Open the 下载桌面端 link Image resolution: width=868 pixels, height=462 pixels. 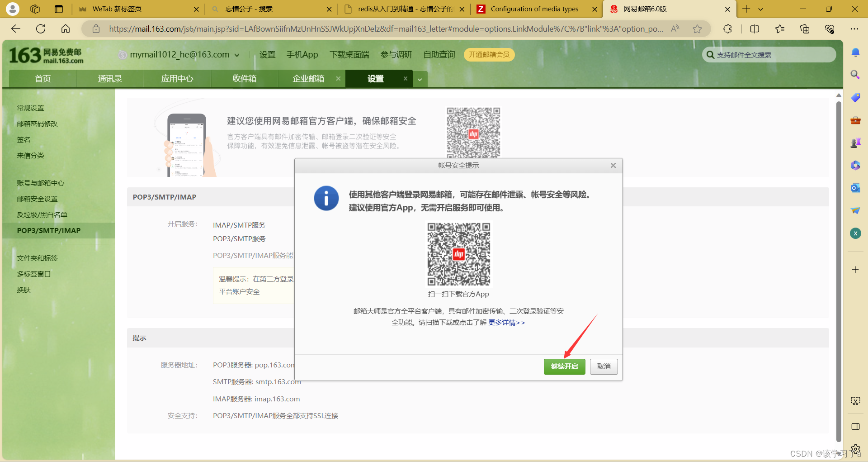coord(349,55)
